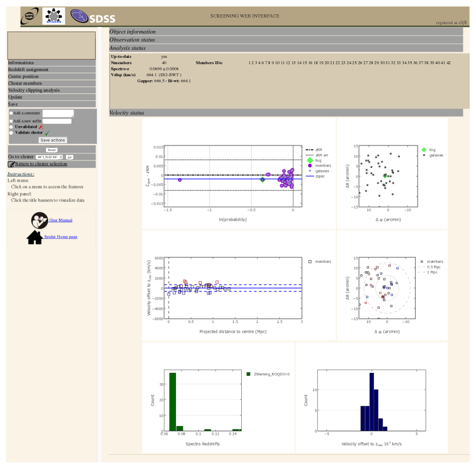Click the comment text input field
The width and height of the screenshot is (476, 476).
pyautogui.click(x=58, y=113)
